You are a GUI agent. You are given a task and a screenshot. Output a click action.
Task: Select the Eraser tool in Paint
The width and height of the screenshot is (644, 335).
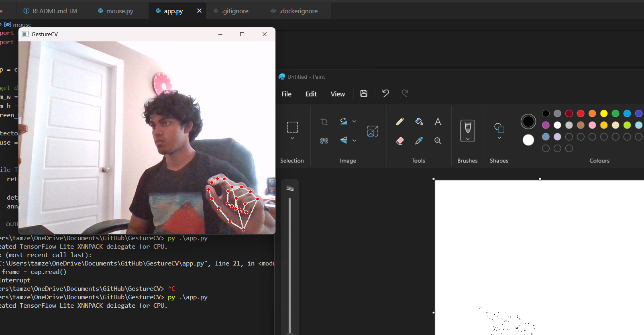click(400, 141)
